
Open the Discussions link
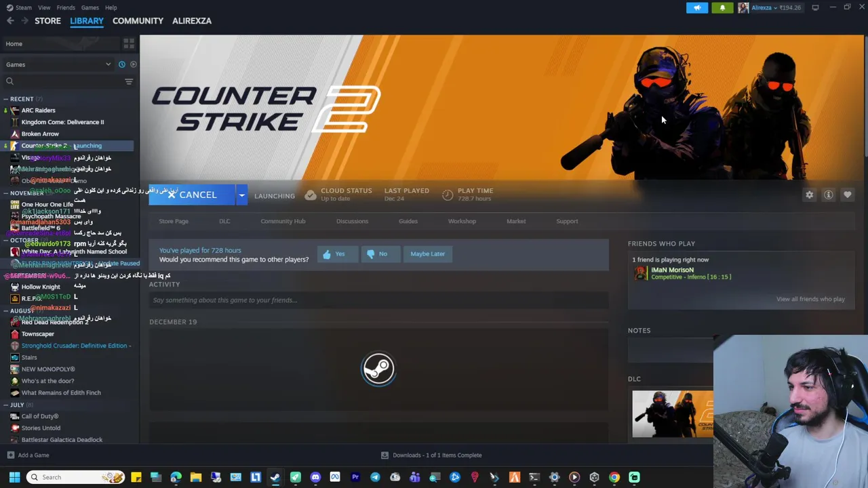pos(352,221)
